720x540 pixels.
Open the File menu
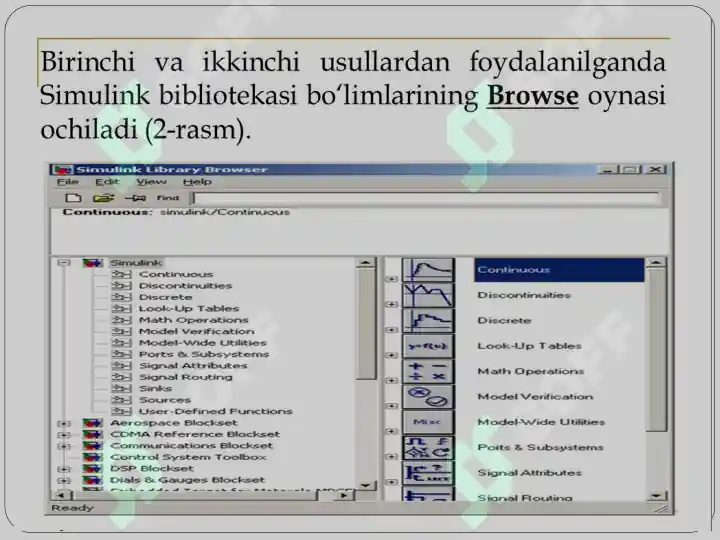(68, 182)
